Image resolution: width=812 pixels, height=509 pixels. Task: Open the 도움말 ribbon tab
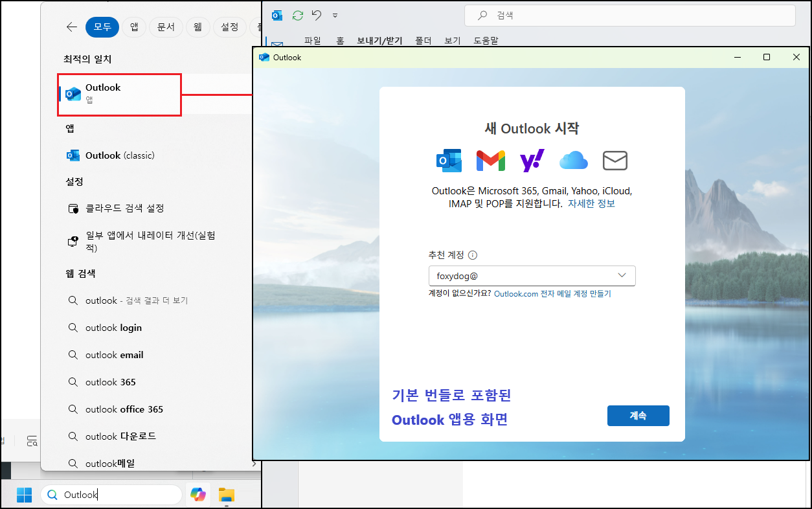point(486,41)
